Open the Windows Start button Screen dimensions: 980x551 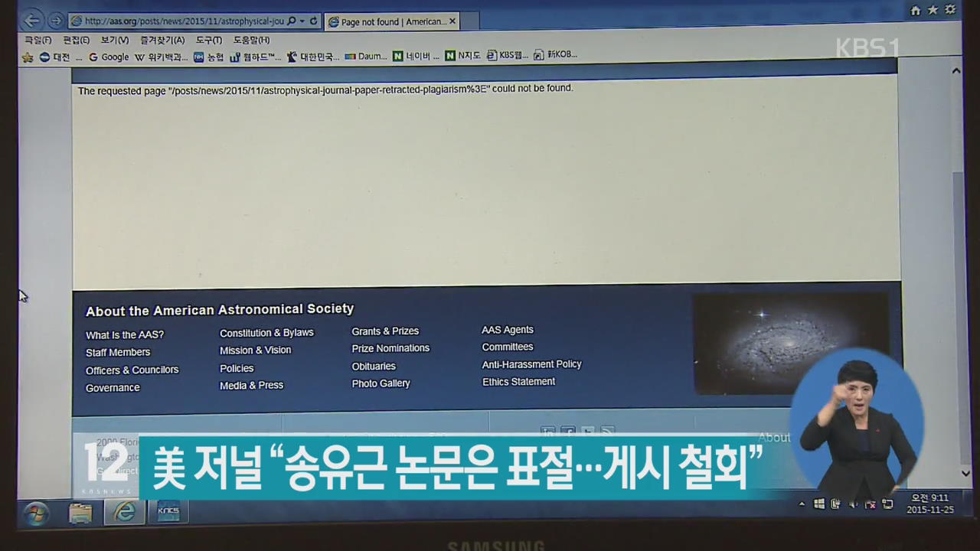pyautogui.click(x=35, y=514)
